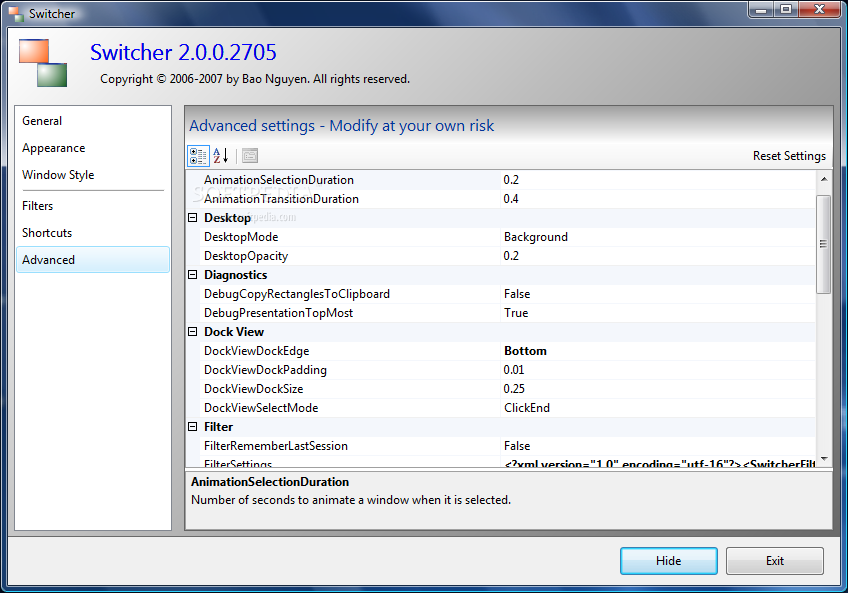Close the Switcher window
The width and height of the screenshot is (848, 593).
[x=819, y=9]
